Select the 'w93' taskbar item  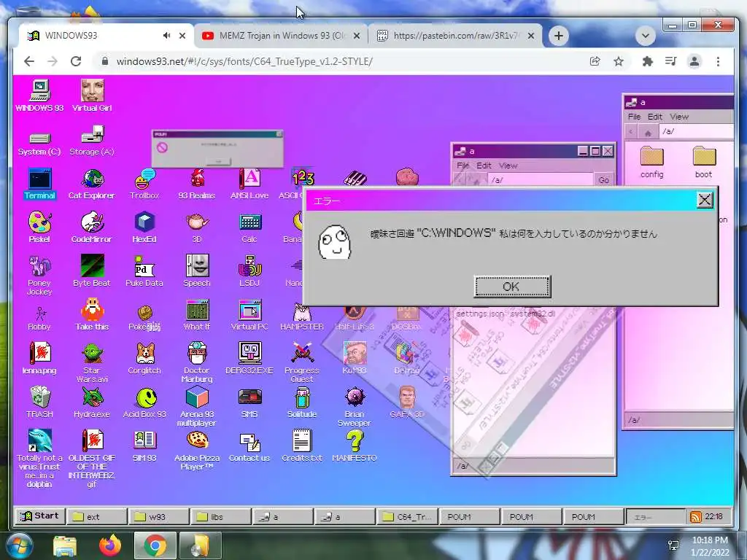click(159, 517)
